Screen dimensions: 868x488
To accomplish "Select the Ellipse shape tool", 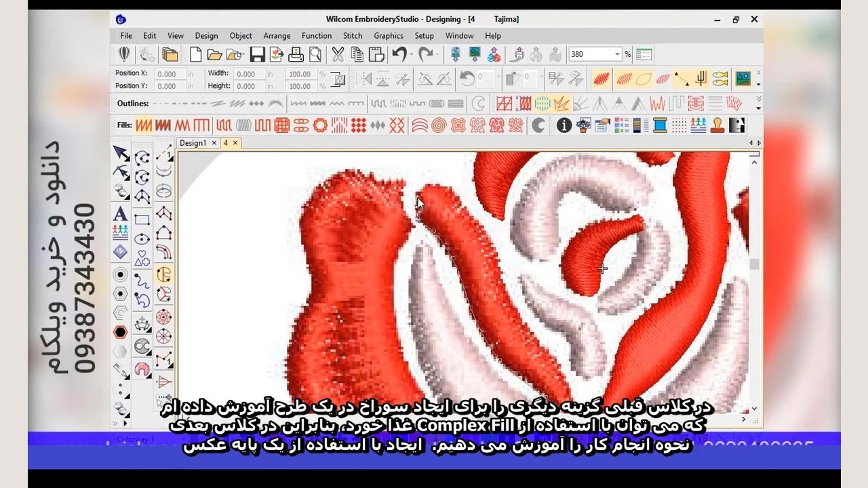I will point(142,239).
